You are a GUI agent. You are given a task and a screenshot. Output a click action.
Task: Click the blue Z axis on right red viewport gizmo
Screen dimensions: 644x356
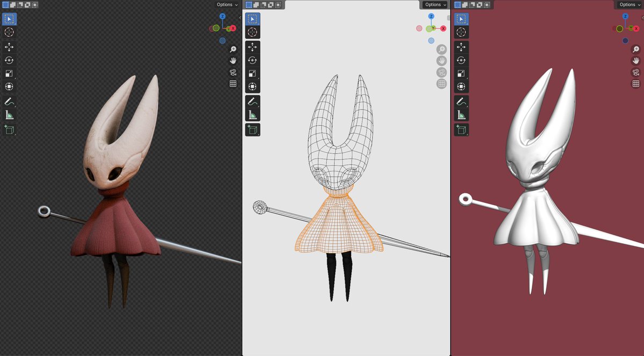tap(625, 17)
